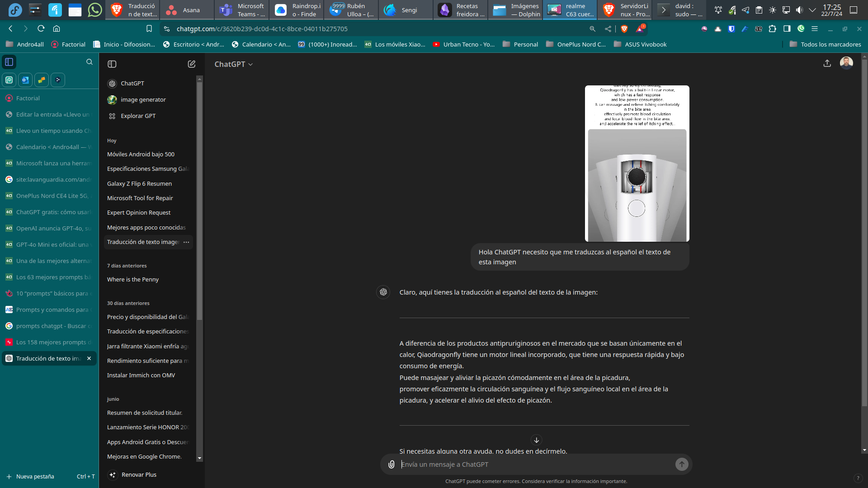Toggle the ChatGPT sidebar panel icon

click(x=112, y=64)
